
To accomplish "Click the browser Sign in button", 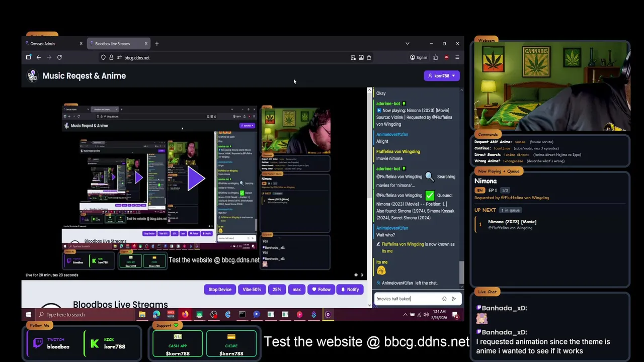I will pos(419,58).
